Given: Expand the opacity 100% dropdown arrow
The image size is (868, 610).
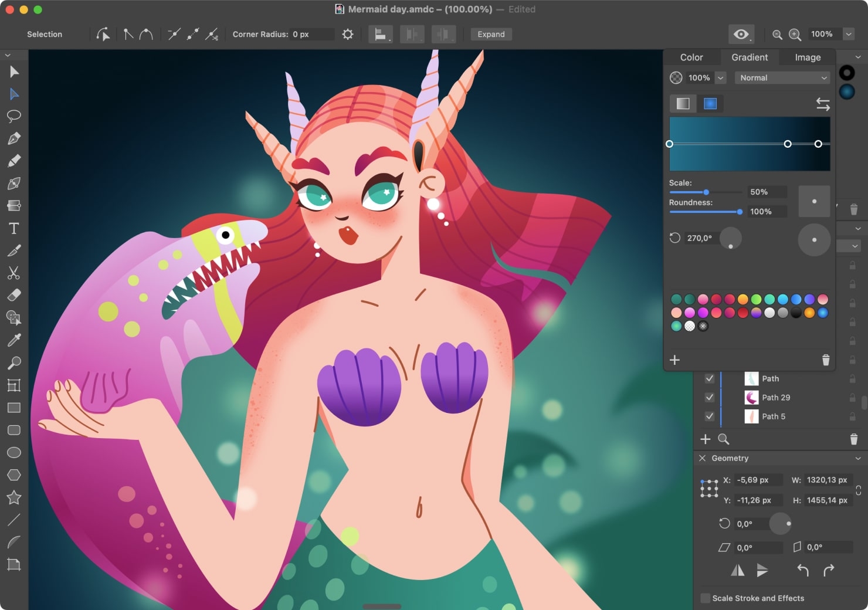Looking at the screenshot, I should (721, 78).
